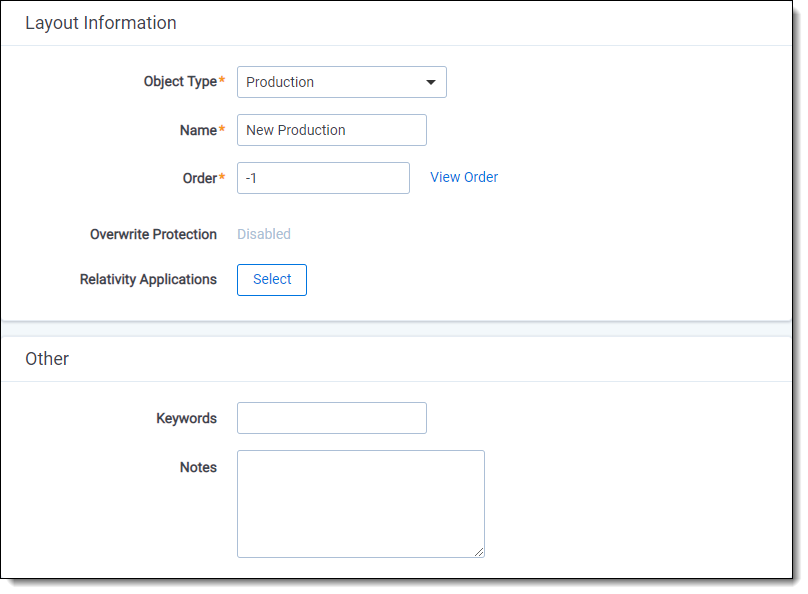Click the empty Keywords input field
This screenshot has width=808, height=594.
[331, 418]
